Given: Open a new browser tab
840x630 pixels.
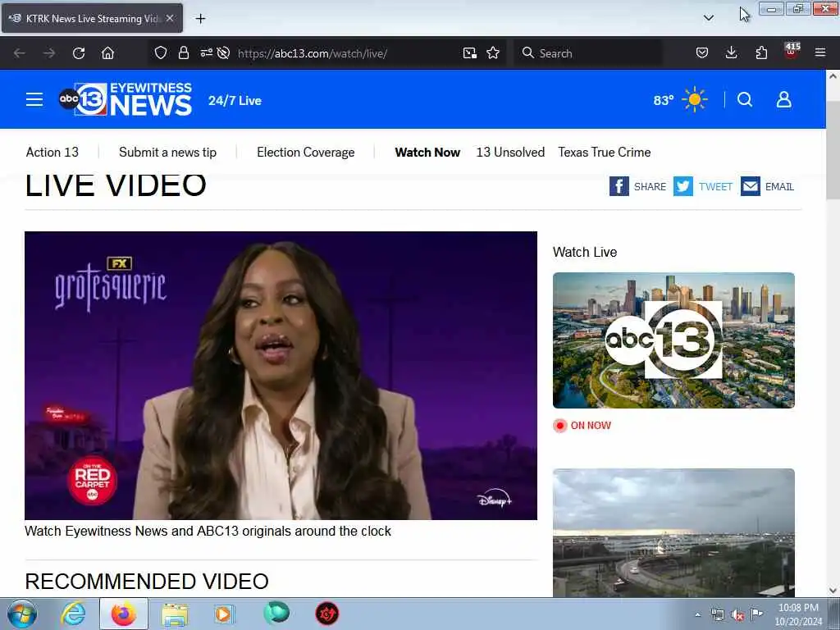Looking at the screenshot, I should pyautogui.click(x=200, y=19).
